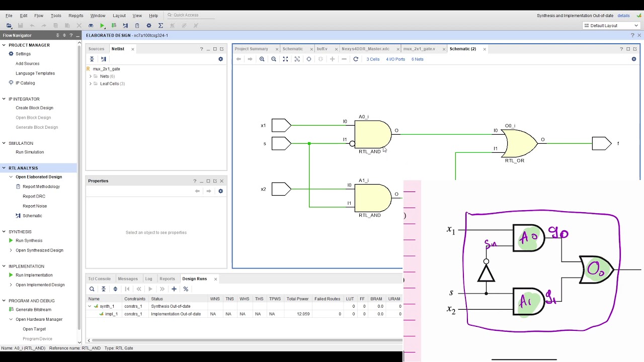
Task: Open the Flow menu
Action: pos(39,16)
